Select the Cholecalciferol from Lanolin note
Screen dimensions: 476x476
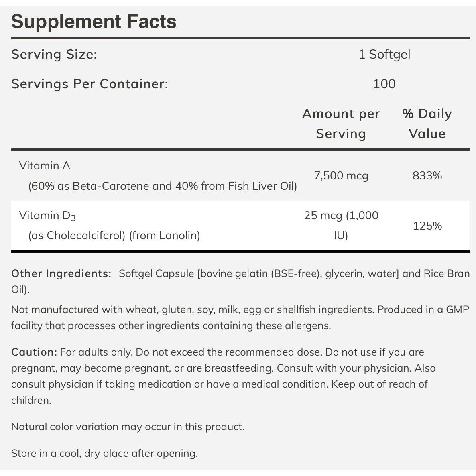click(114, 235)
